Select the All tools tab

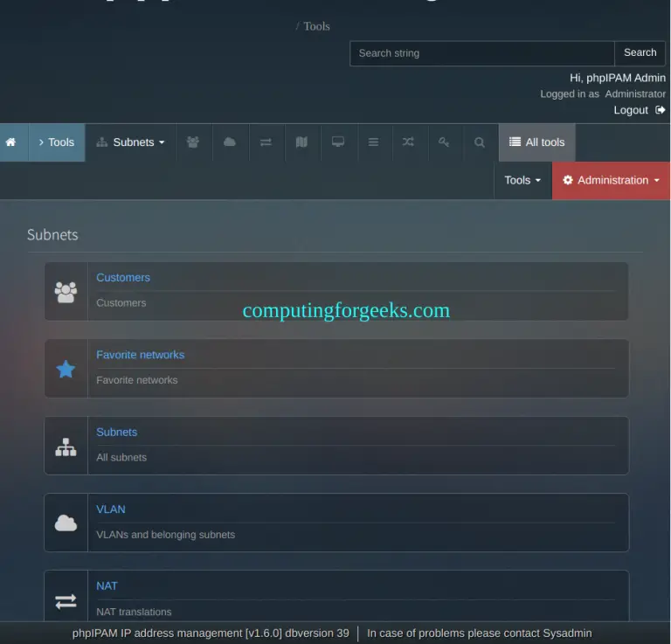[536, 142]
